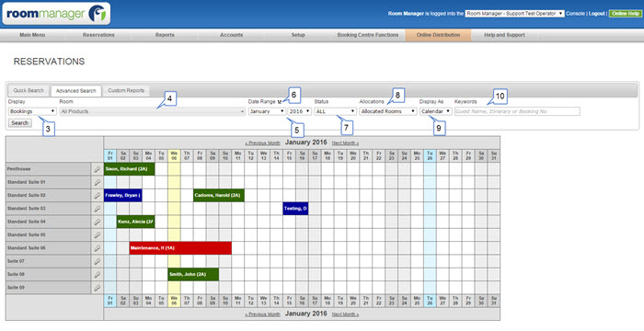
Task: Open the edit wrench for Standard Suite 04
Action: point(97,222)
